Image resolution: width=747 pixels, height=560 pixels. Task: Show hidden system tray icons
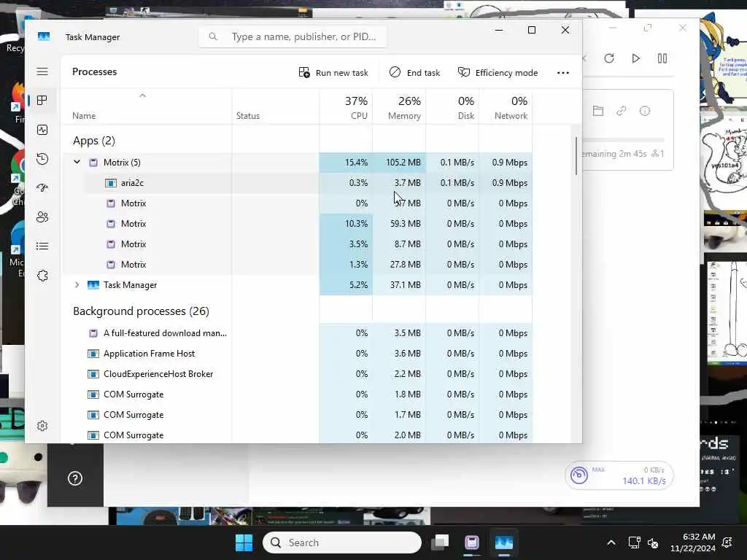(611, 542)
